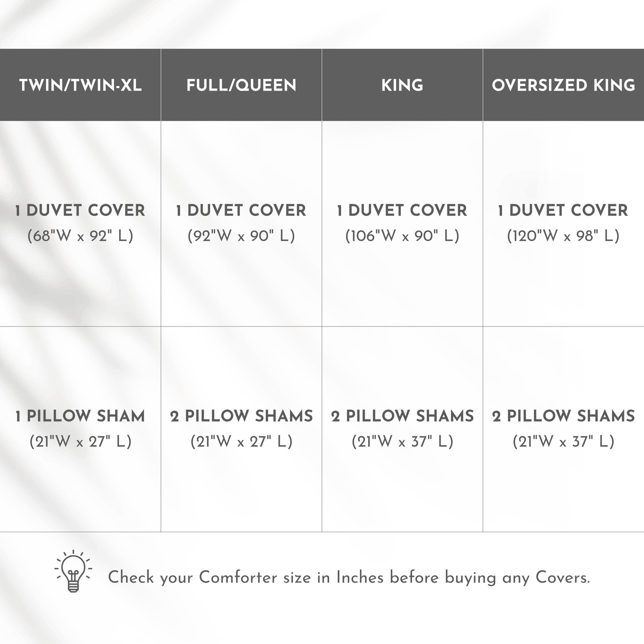Click Oversized King '2 PILLOW SHAMS' label
This screenshot has height=644, width=644.
[563, 416]
